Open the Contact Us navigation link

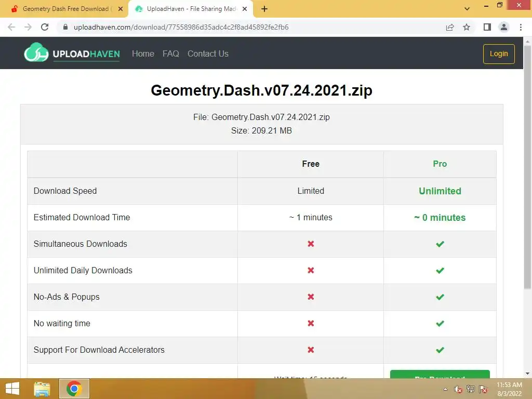(208, 54)
